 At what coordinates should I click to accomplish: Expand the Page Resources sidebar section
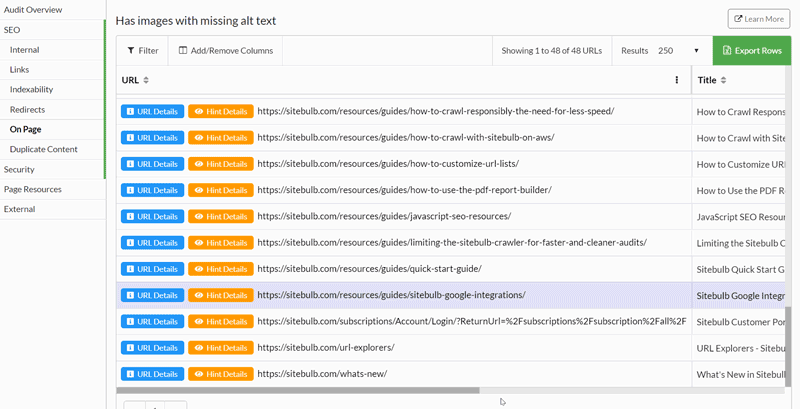point(32,189)
